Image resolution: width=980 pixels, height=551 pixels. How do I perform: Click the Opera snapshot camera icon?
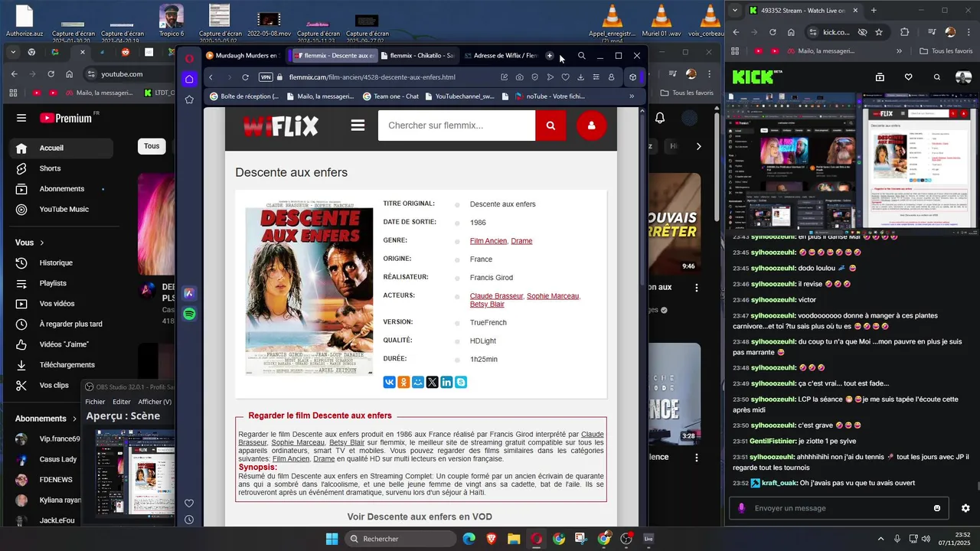519,77
